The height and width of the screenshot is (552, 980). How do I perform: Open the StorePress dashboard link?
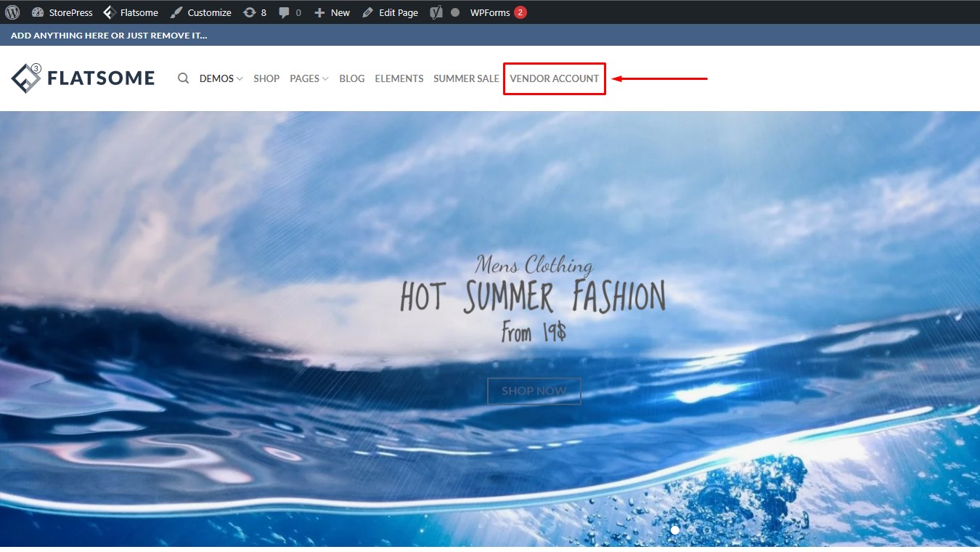[62, 12]
